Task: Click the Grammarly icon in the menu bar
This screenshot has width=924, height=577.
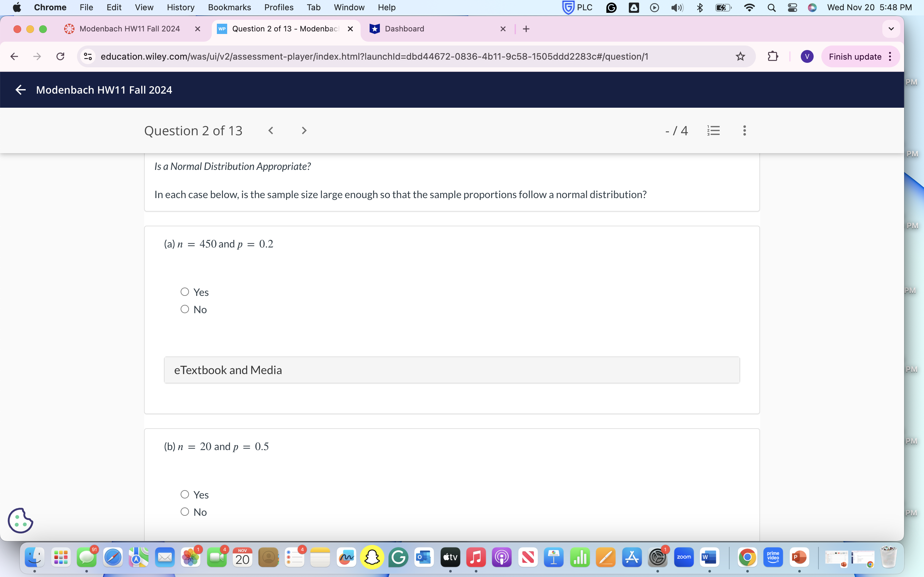Action: [611, 7]
